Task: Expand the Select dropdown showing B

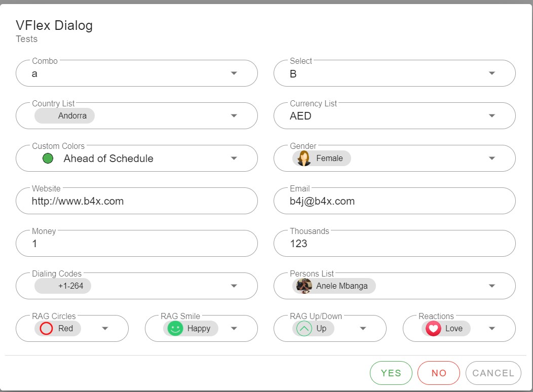Action: click(491, 73)
